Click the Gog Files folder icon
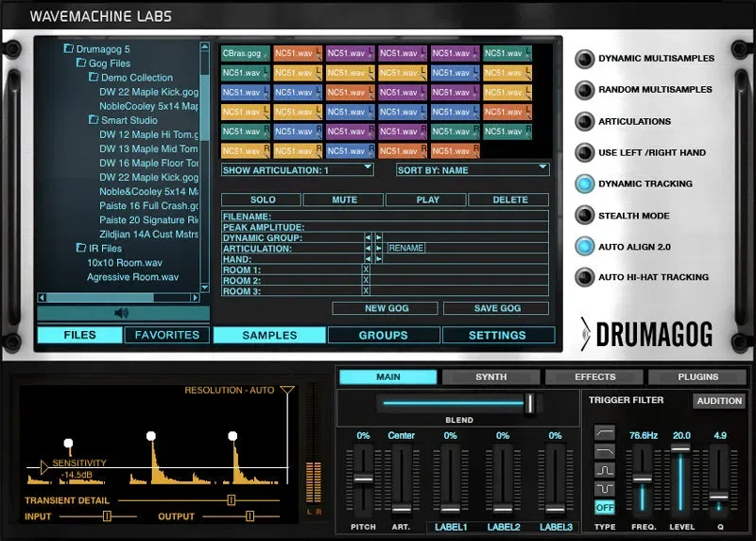The height and width of the screenshot is (541, 756). (x=81, y=62)
